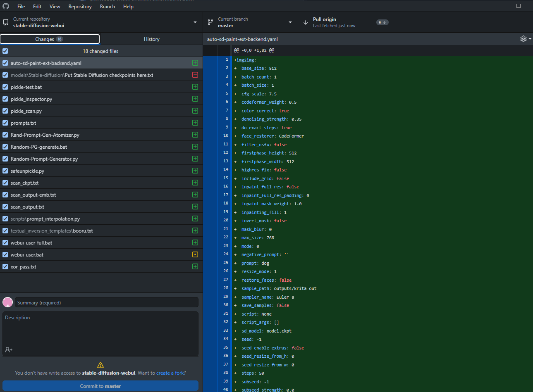The width and height of the screenshot is (533, 392).
Task: Follow the create a fork link
Action: point(170,373)
